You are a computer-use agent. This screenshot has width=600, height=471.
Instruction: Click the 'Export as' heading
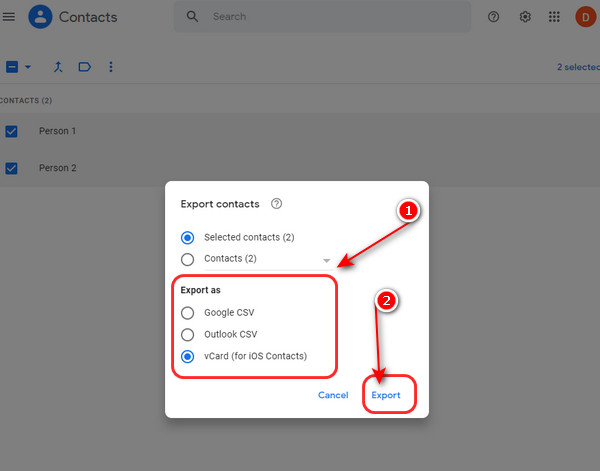click(201, 290)
